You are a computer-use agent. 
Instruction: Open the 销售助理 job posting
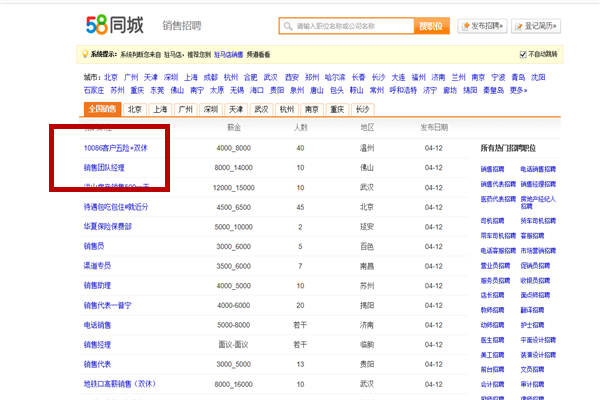97,286
